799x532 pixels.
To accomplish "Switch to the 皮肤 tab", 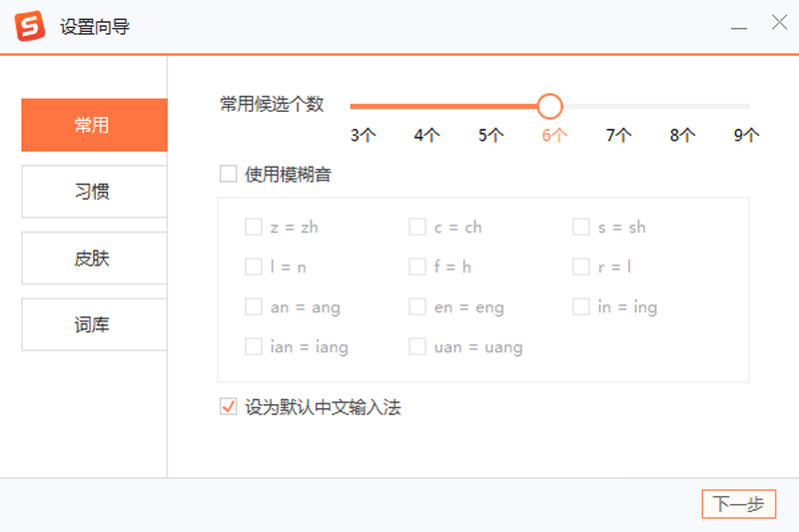I will pos(94,259).
